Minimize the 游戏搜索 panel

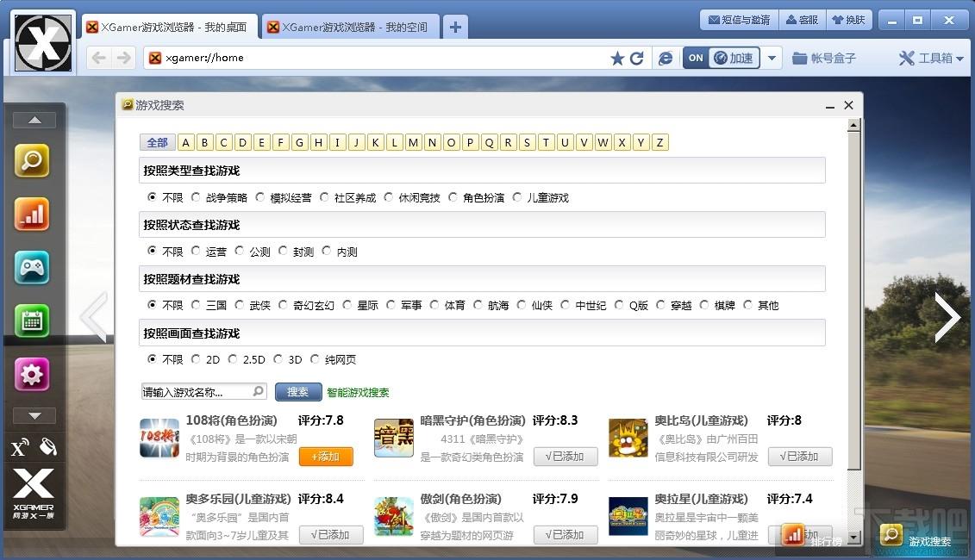pos(829,106)
